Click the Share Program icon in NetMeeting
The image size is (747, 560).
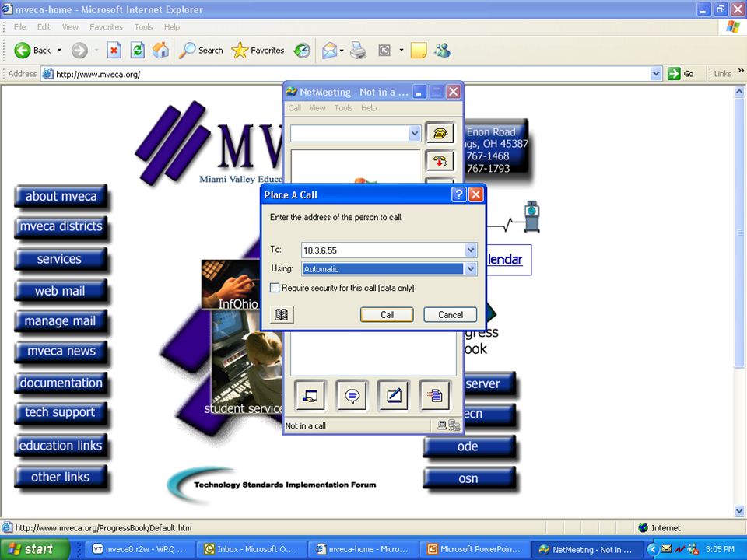coord(310,396)
